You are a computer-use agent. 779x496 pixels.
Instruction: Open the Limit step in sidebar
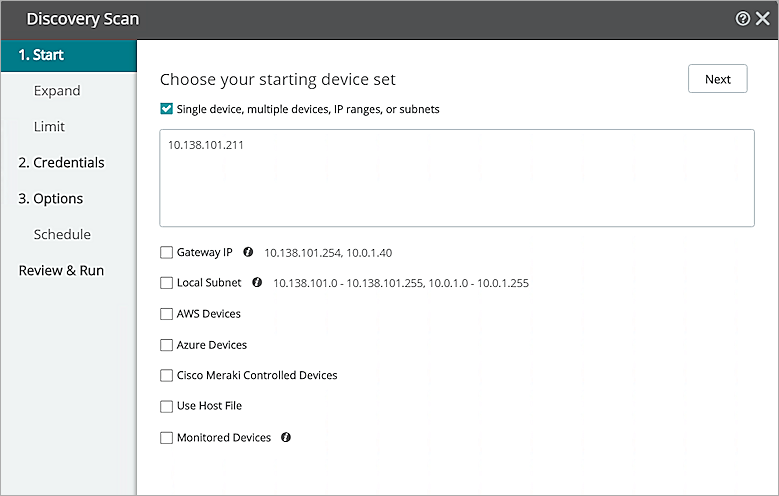point(49,127)
